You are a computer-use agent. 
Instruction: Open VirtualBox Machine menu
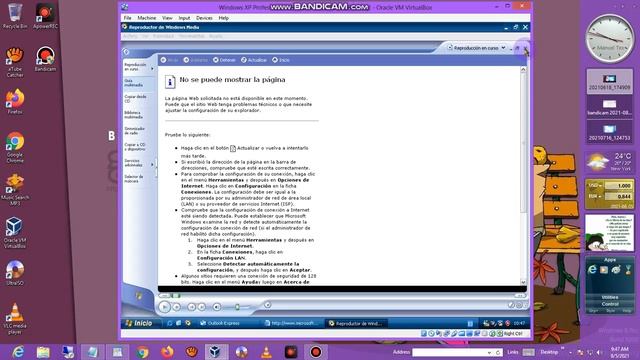pos(147,18)
